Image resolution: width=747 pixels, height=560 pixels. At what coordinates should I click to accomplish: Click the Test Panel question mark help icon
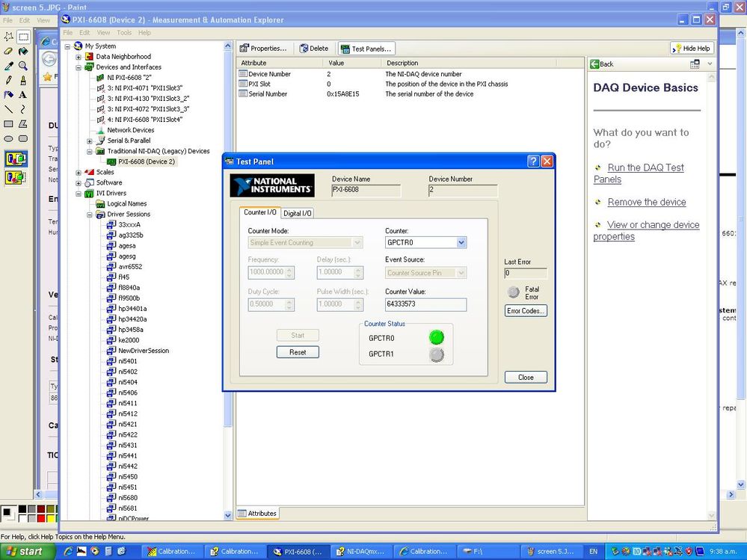coord(533,161)
